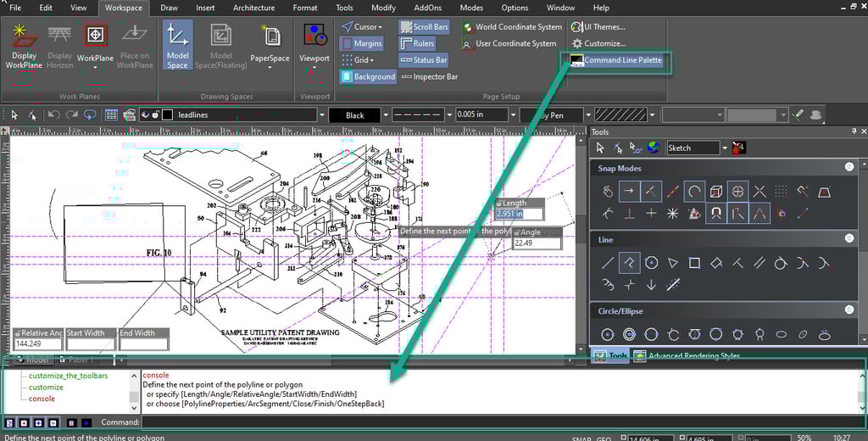868x441 pixels.
Task: Click the hatch pattern brush swatch
Action: [x=620, y=115]
